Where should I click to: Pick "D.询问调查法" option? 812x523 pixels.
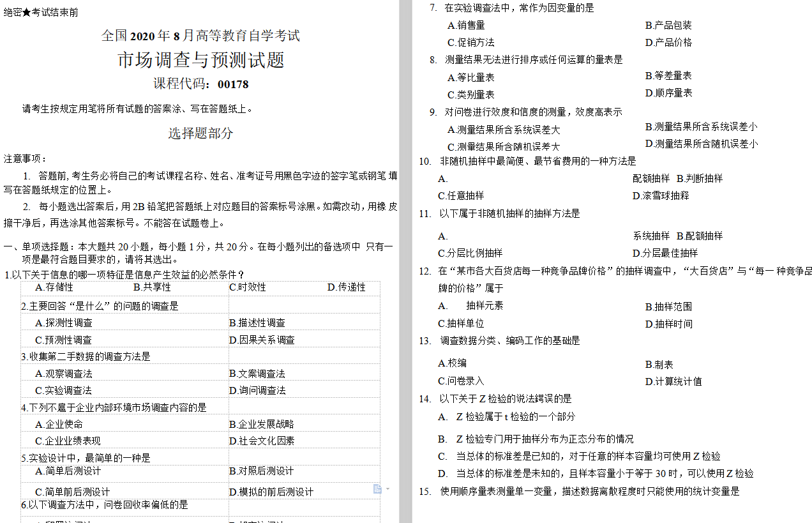(x=257, y=390)
